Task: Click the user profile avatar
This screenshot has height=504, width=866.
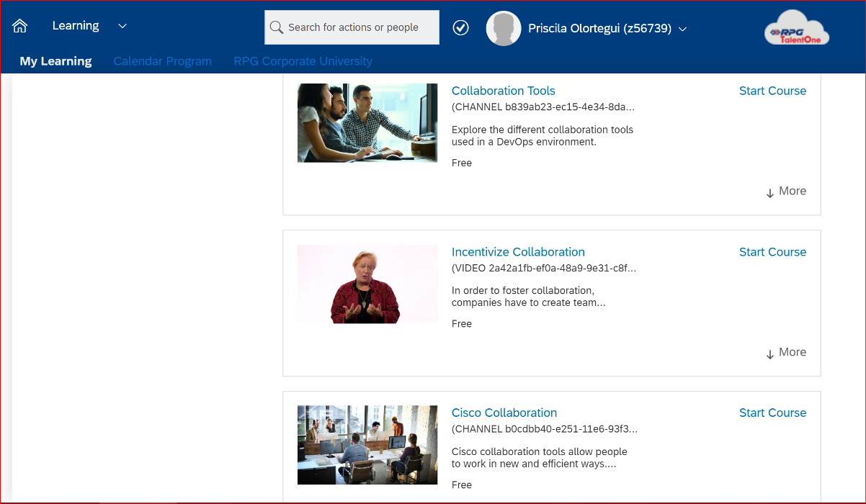Action: [504, 29]
